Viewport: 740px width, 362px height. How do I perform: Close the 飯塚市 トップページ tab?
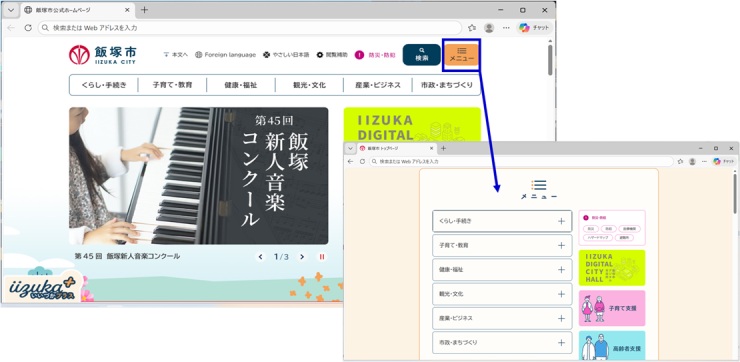431,148
